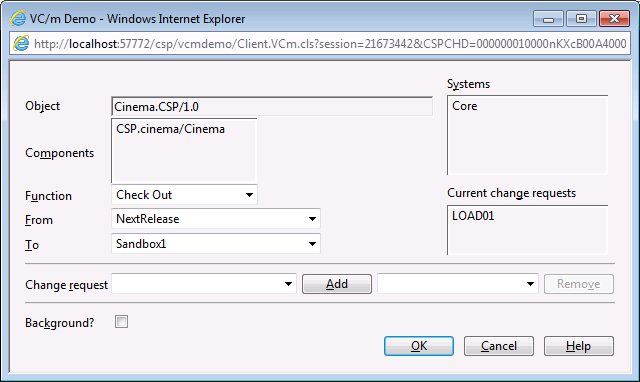
Task: Close the VC/m Demo window
Action: click(x=614, y=19)
